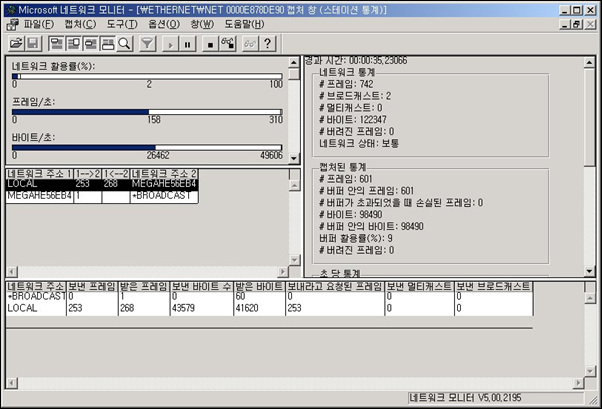The height and width of the screenshot is (409, 602).
Task: Click the '버퍼 활용률(%): 9' statistic
Action: coord(356,238)
